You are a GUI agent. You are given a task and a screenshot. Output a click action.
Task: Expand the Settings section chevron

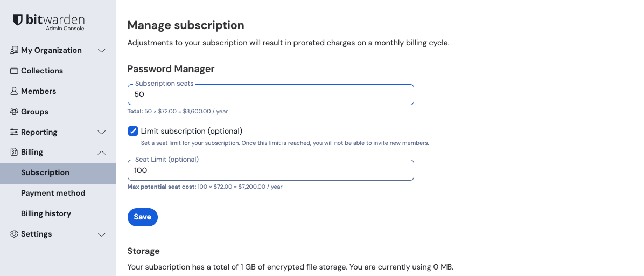point(101,234)
